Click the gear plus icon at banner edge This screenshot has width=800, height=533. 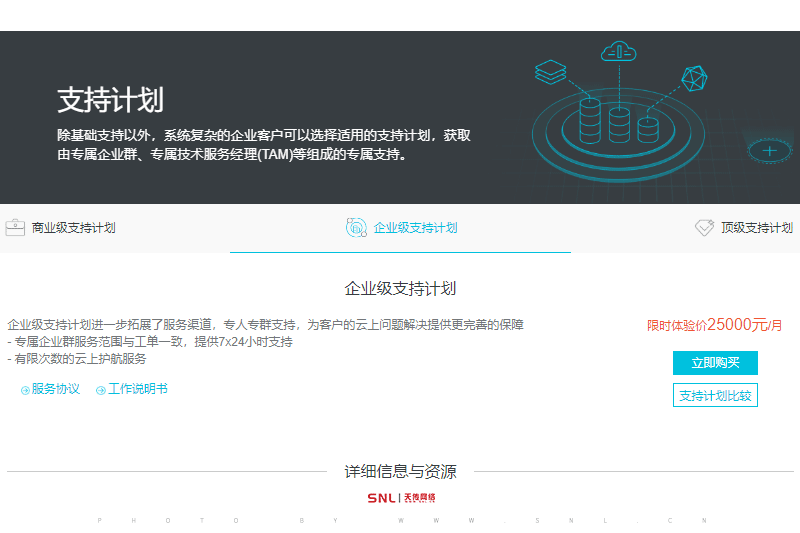coord(770,151)
